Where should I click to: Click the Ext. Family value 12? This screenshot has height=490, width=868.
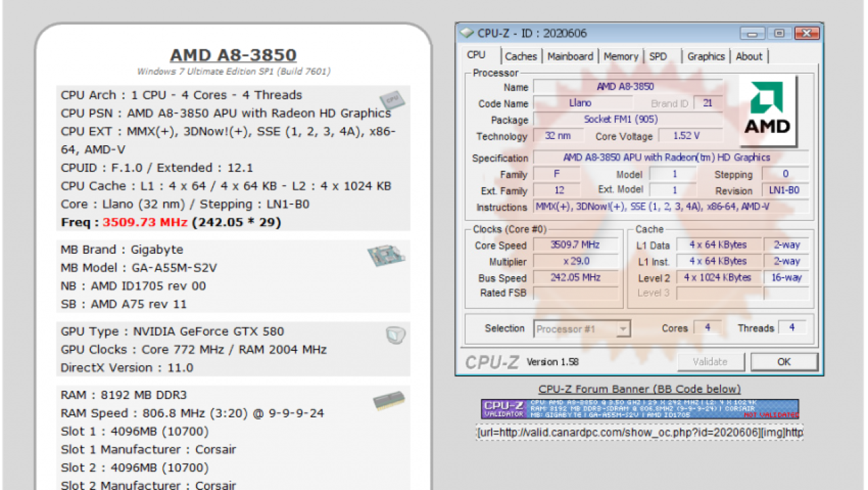[x=557, y=191]
